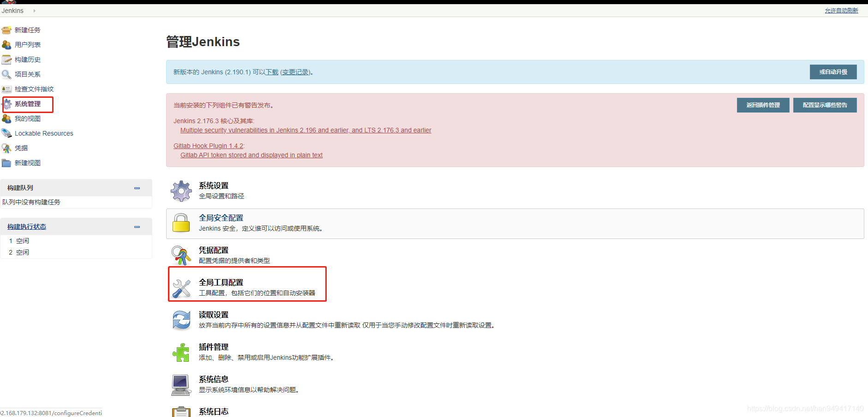Expand the Jenkins breadcrumb arrow

tap(34, 11)
